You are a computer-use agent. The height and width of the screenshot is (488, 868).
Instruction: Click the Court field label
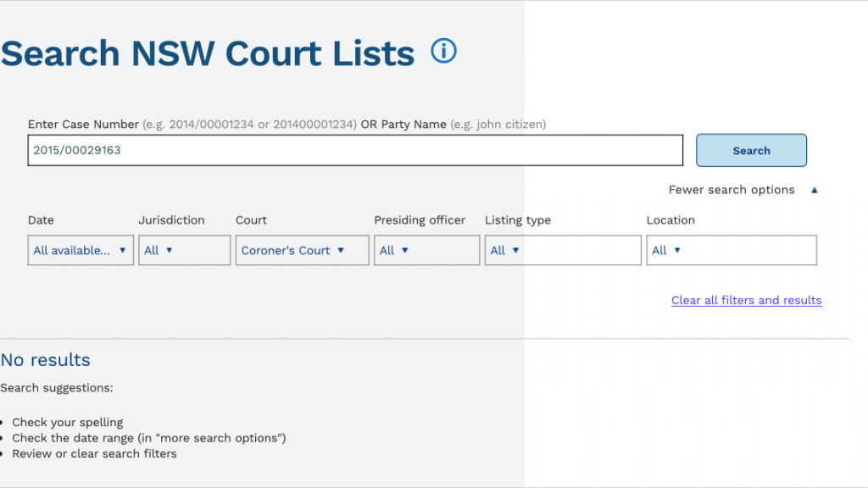(x=251, y=220)
